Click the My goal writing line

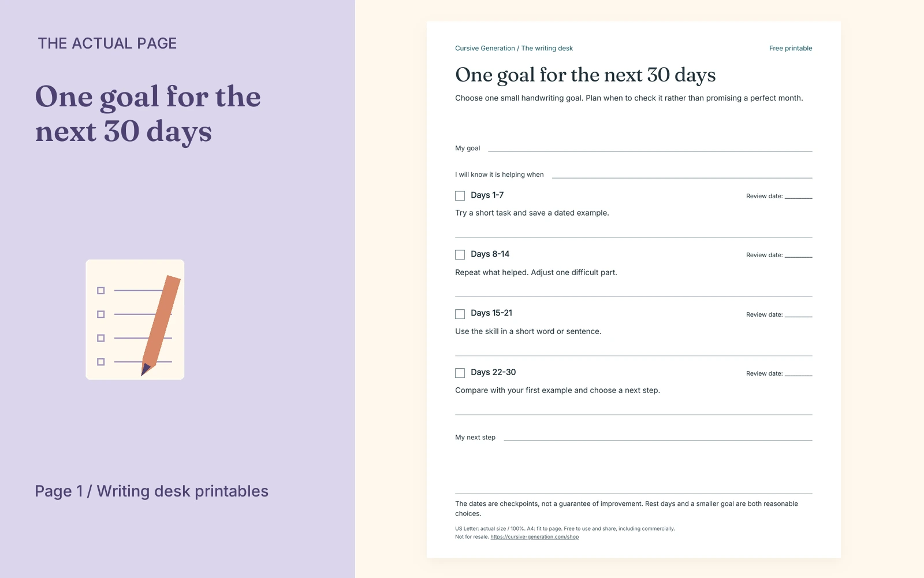(x=650, y=149)
